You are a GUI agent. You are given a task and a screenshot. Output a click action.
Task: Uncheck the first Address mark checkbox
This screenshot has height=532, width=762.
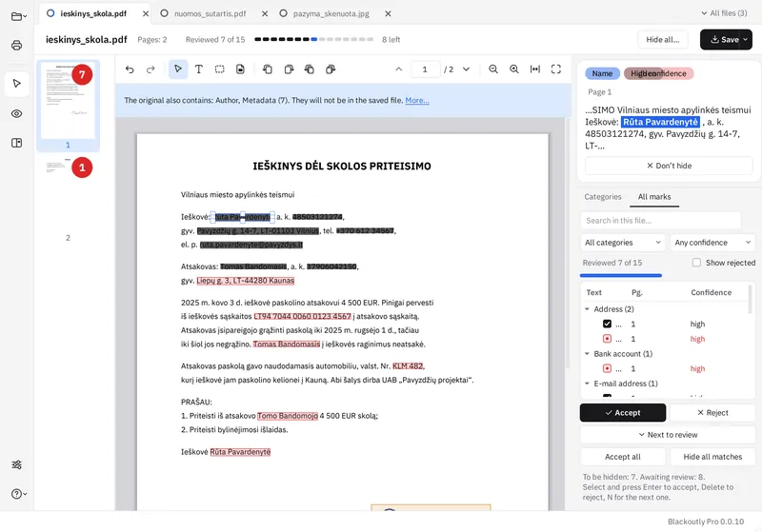coord(607,324)
